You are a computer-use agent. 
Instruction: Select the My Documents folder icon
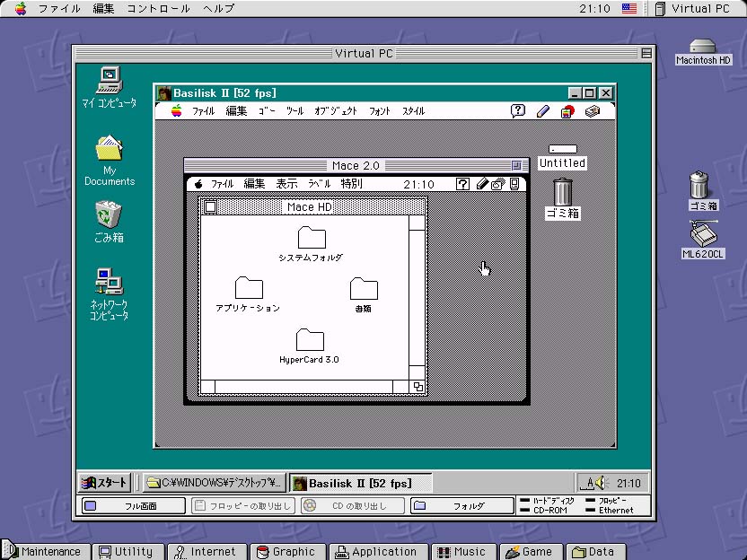[110, 160]
